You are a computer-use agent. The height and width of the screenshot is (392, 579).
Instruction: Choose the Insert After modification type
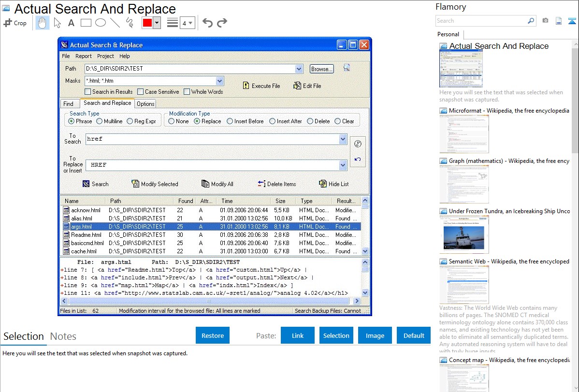click(x=272, y=121)
